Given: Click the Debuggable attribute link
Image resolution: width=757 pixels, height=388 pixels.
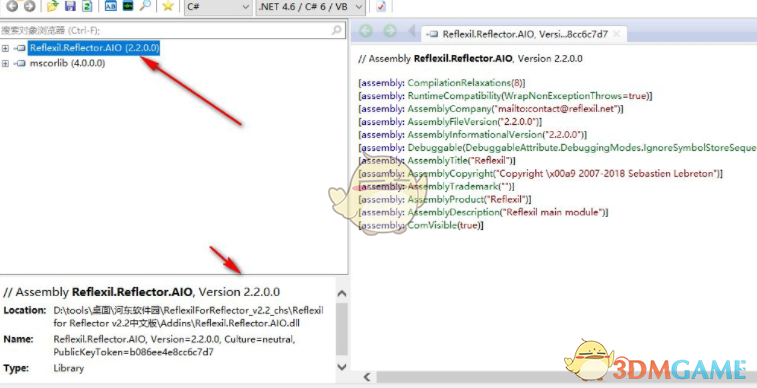Looking at the screenshot, I should (435, 148).
